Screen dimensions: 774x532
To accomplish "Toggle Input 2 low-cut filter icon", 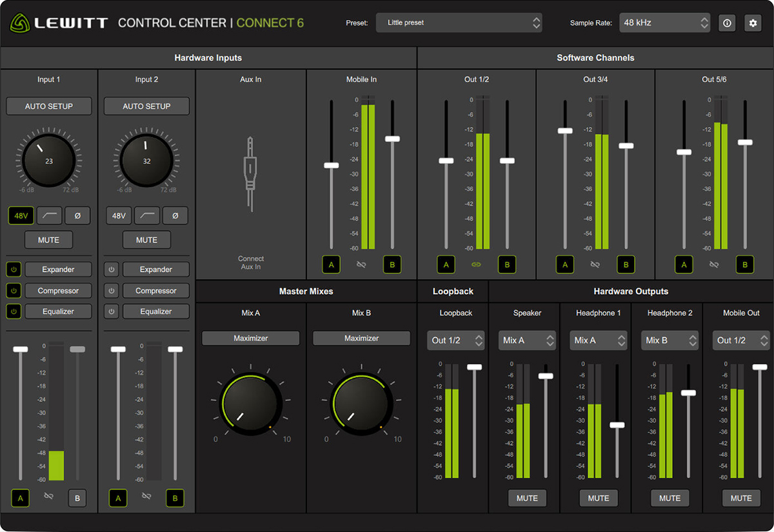I will click(x=147, y=215).
